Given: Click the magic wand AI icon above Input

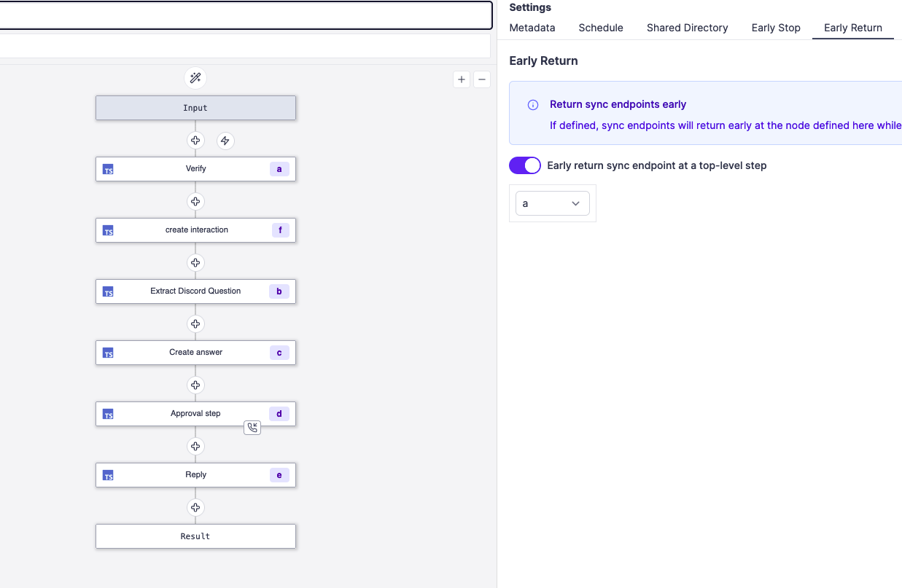Looking at the screenshot, I should pyautogui.click(x=195, y=78).
